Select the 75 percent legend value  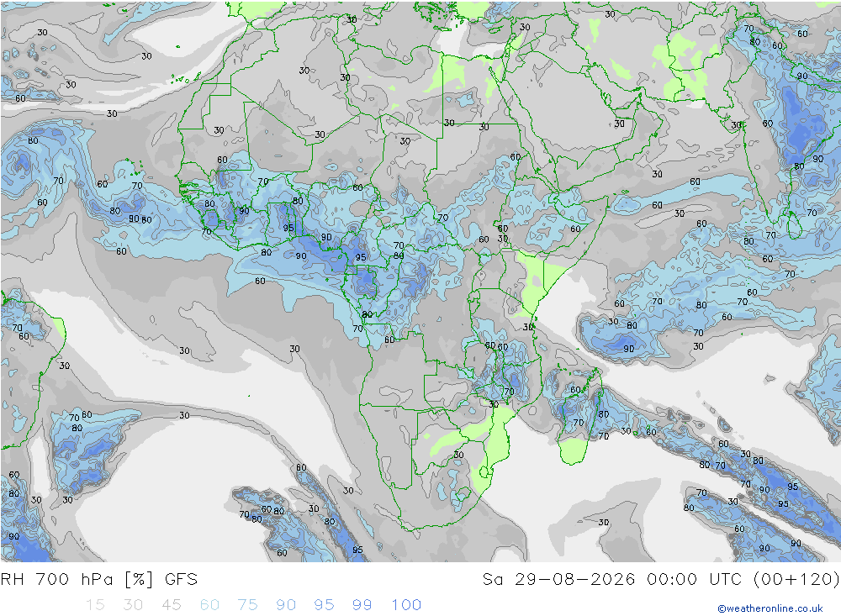pyautogui.click(x=248, y=605)
